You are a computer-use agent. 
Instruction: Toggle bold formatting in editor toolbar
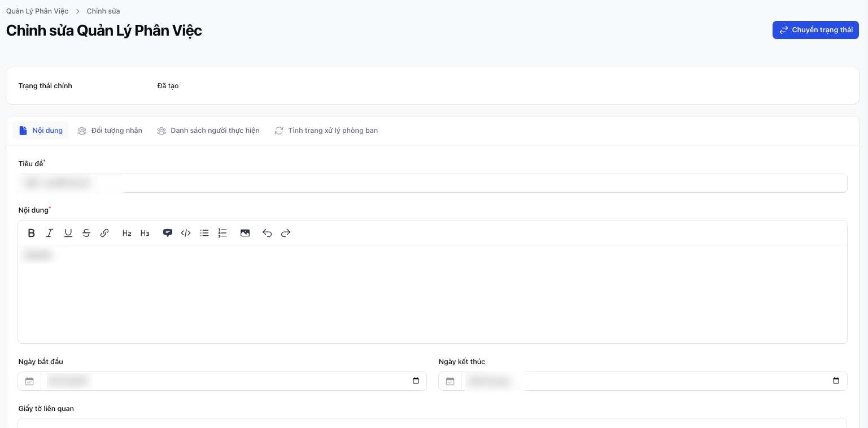pyautogui.click(x=32, y=233)
